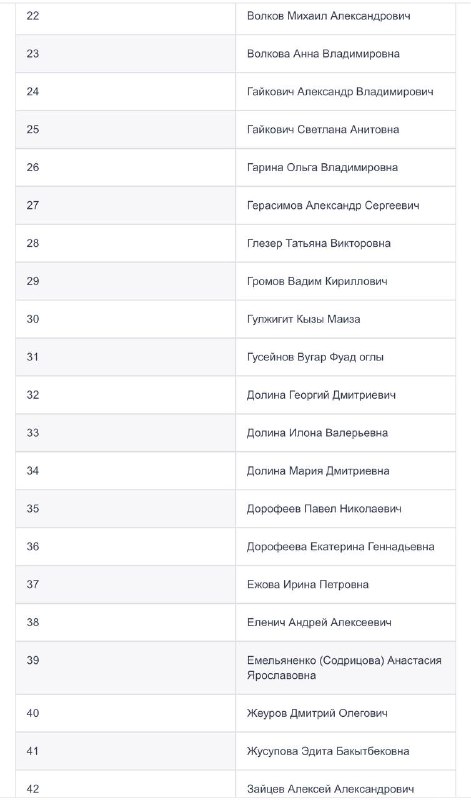Image resolution: width=471 pixels, height=800 pixels.
Task: Select row number 40 cell
Action: (x=125, y=713)
